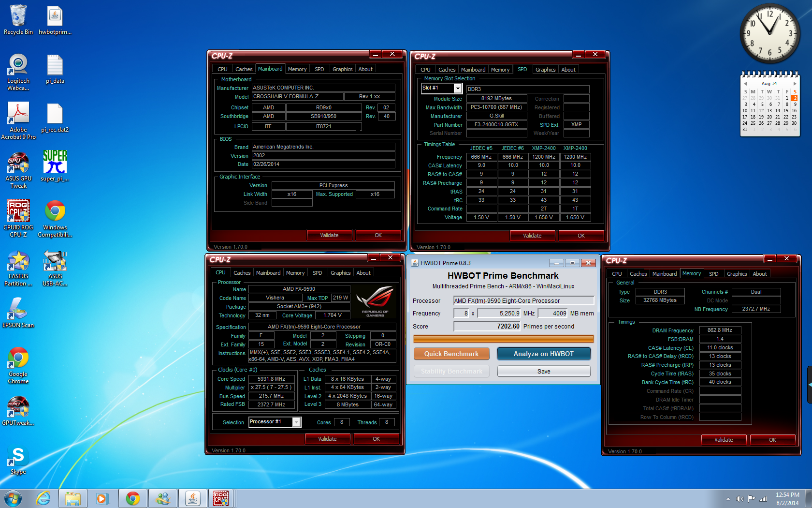Switch to the Java HWBOT app in the taskbar
This screenshot has width=812, height=508.
pyautogui.click(x=192, y=498)
